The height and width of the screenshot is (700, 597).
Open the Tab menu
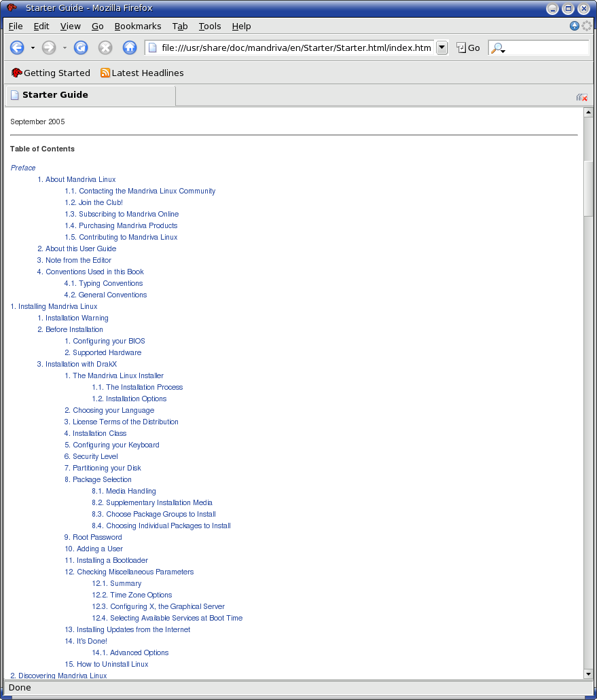coord(180,26)
